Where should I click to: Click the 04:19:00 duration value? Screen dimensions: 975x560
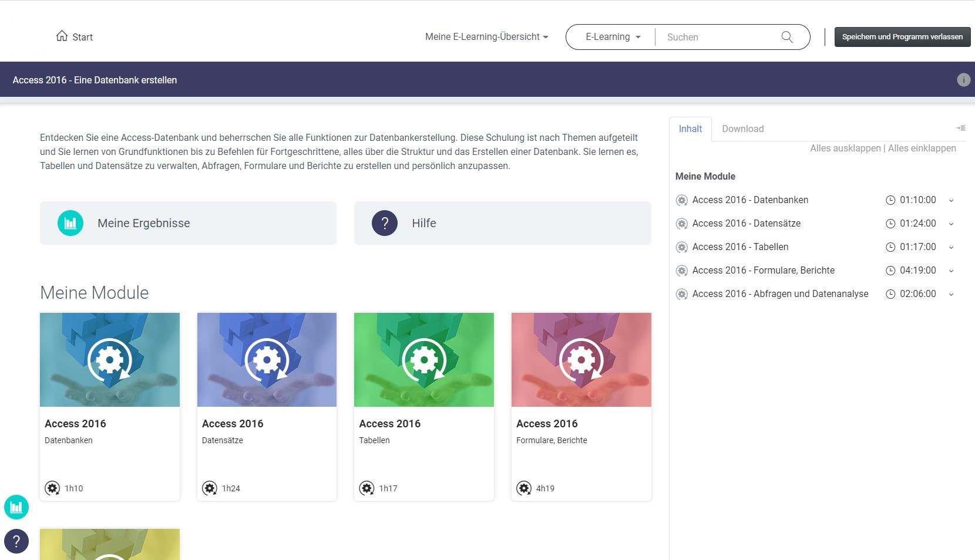coord(917,271)
